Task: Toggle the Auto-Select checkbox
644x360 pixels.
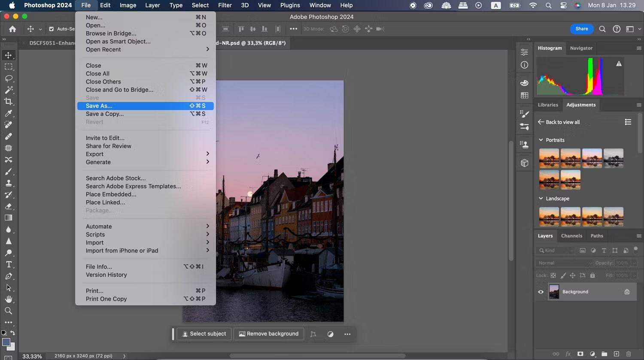Action: tap(52, 29)
